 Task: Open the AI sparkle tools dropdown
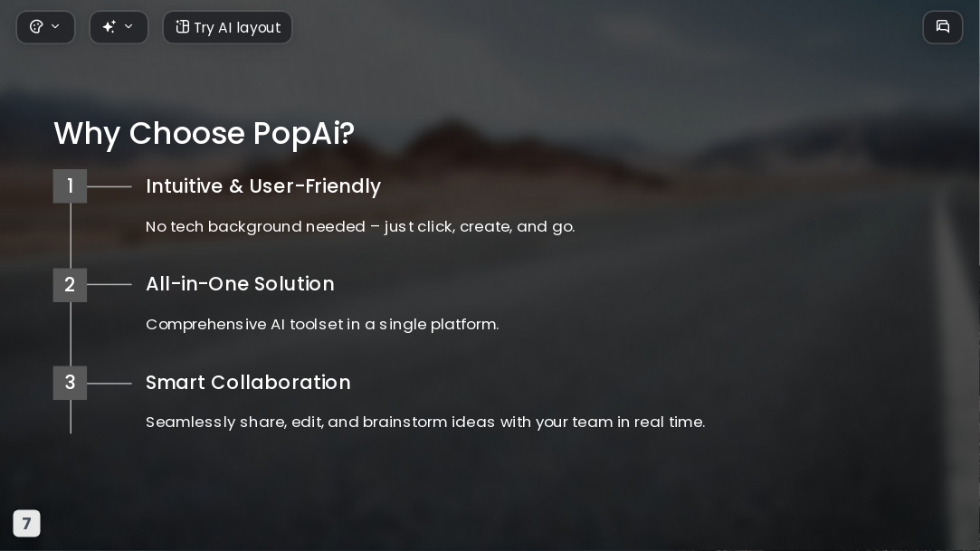pos(119,27)
